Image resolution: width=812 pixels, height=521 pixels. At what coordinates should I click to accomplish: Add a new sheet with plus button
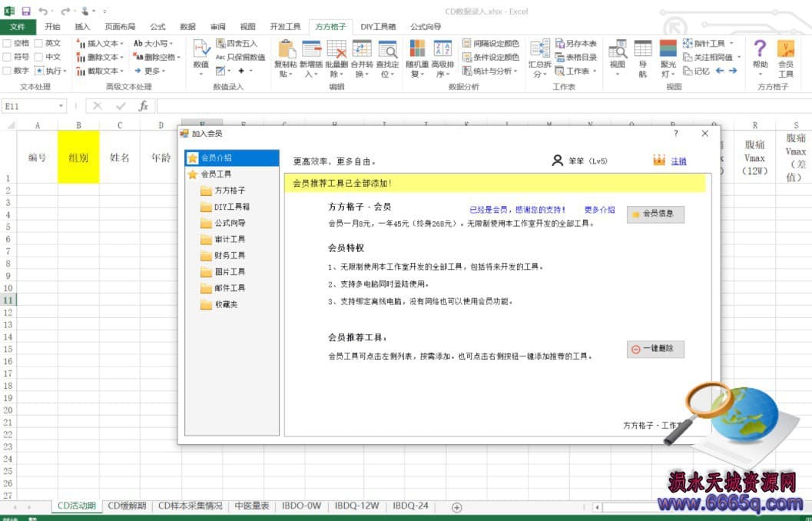pyautogui.click(x=457, y=507)
